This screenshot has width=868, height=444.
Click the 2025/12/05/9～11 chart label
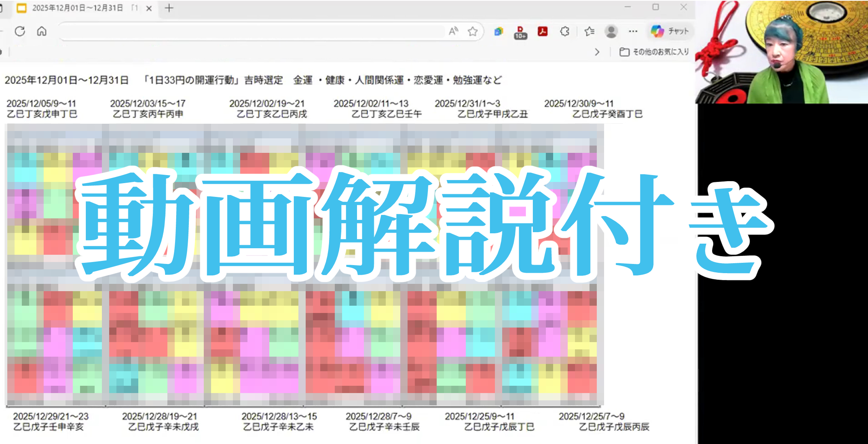pyautogui.click(x=41, y=104)
